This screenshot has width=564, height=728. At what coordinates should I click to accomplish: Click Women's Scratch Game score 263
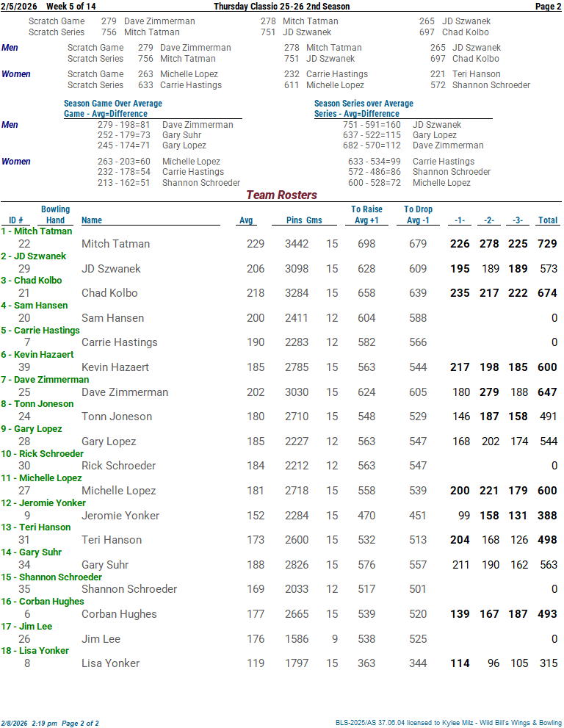(x=145, y=74)
